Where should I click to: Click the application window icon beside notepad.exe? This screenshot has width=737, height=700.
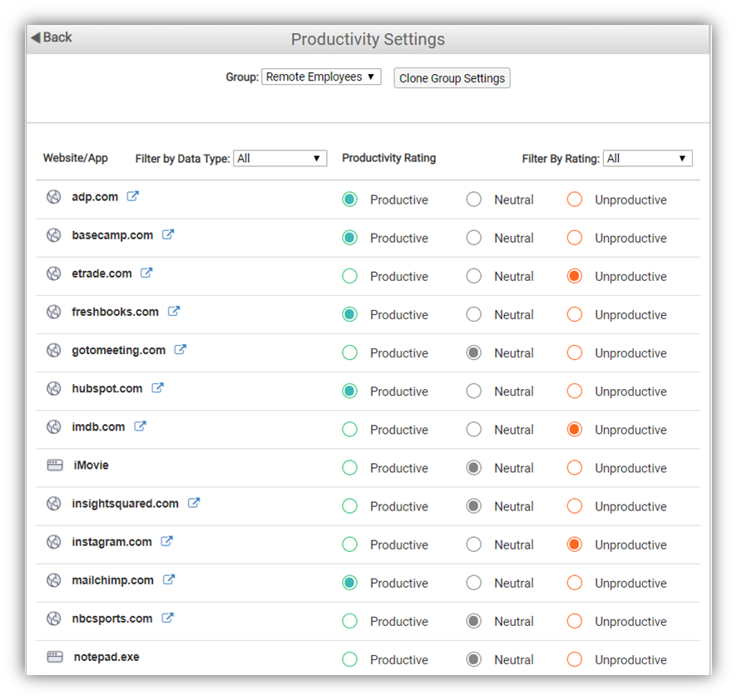(55, 657)
